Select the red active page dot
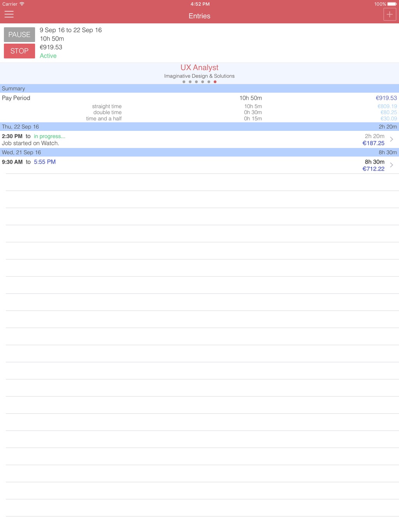The height and width of the screenshot is (532, 399). tap(215, 82)
